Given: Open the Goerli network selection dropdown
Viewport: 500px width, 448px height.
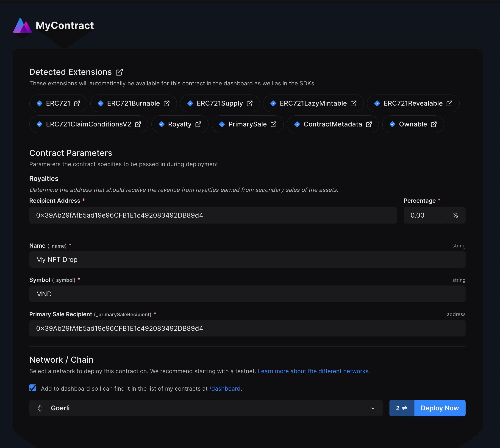Looking at the screenshot, I should (x=373, y=408).
